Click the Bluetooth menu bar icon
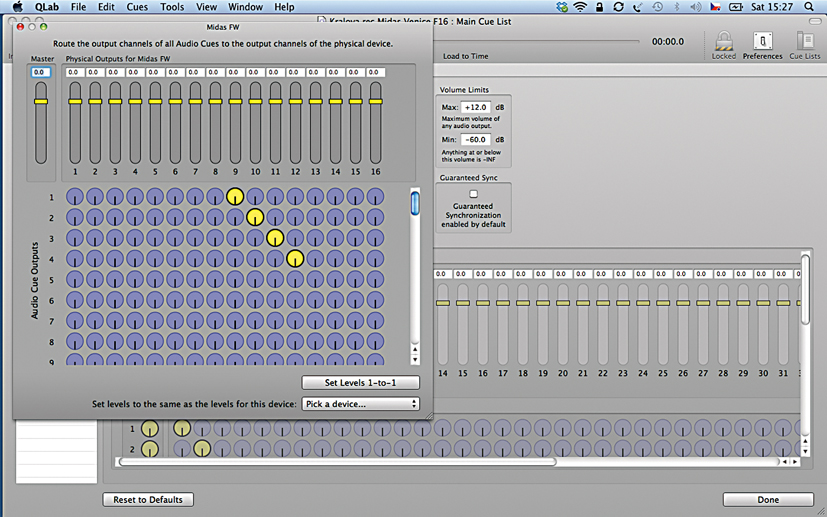 [677, 7]
